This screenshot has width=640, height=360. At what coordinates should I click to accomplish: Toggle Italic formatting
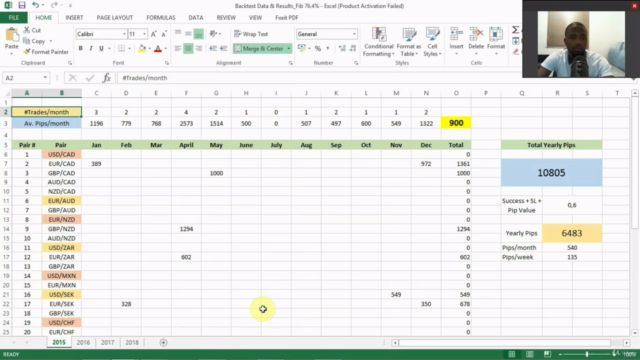(91, 49)
